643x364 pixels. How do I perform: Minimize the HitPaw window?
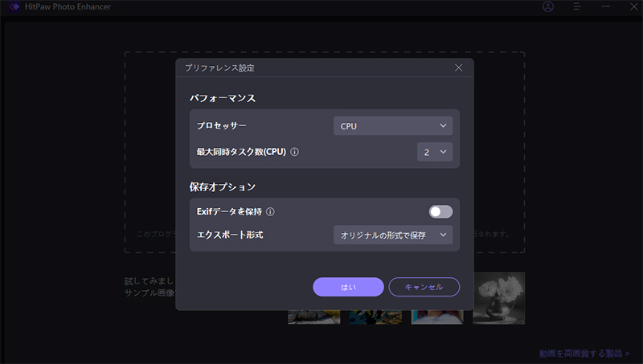605,6
